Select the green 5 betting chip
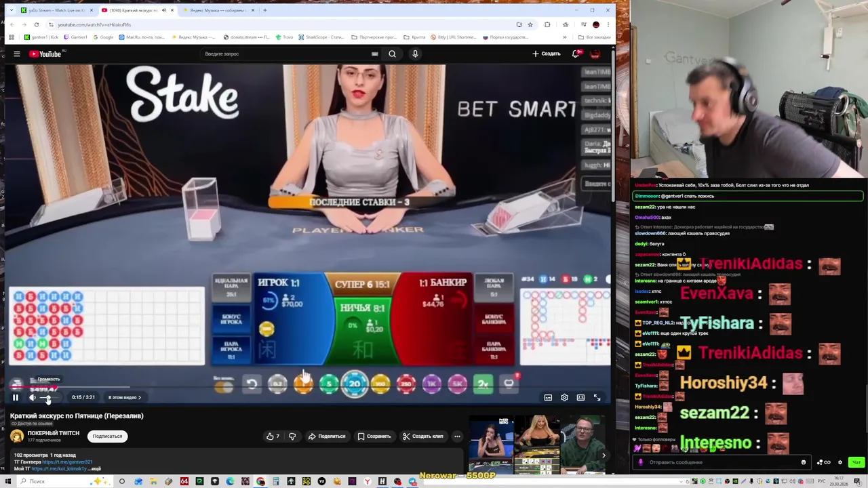 [329, 384]
